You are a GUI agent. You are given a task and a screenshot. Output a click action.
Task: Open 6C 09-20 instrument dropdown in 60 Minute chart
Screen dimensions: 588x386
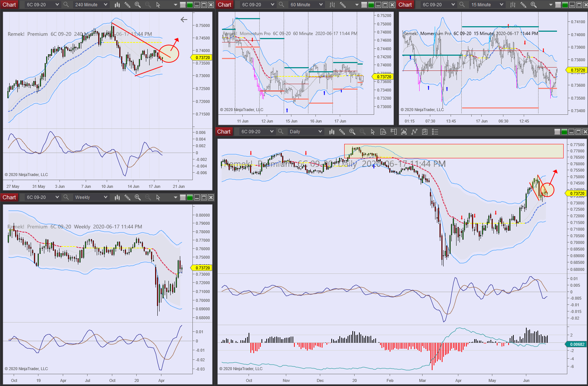coord(258,5)
